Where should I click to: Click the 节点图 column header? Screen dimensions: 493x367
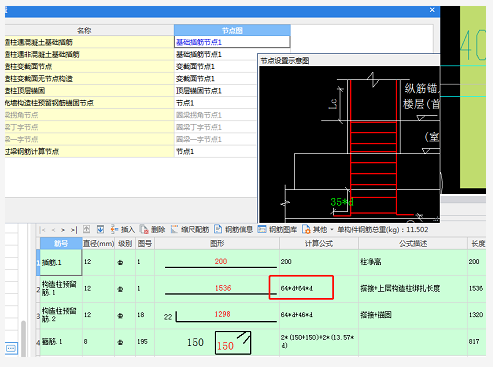pos(232,30)
